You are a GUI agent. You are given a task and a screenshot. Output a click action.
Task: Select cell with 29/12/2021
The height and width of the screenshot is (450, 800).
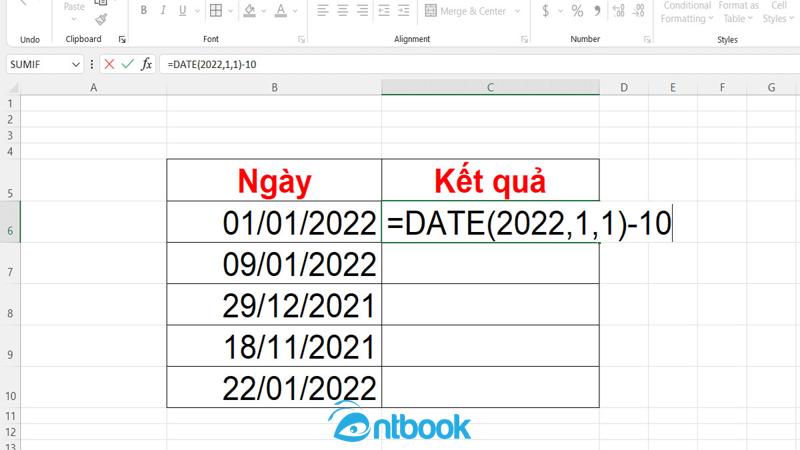[274, 305]
